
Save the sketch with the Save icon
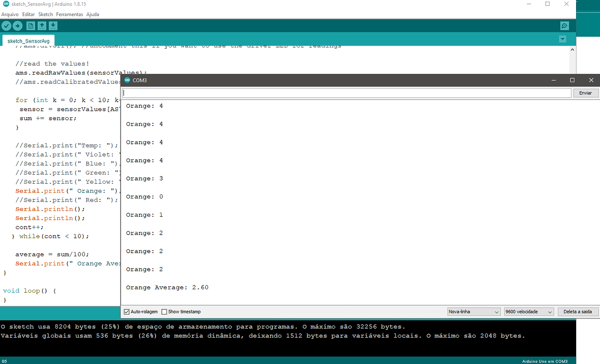(x=53, y=26)
